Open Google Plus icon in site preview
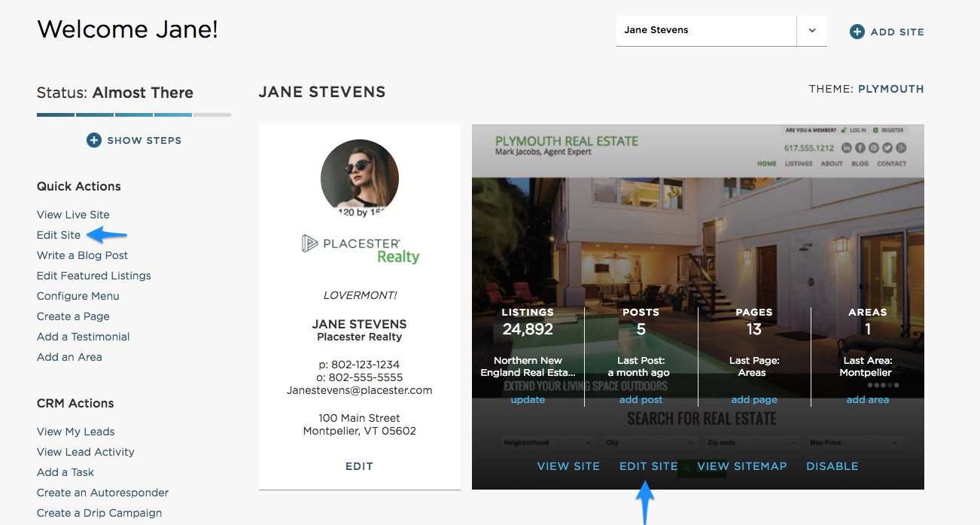The height and width of the screenshot is (525, 980). pos(901,148)
